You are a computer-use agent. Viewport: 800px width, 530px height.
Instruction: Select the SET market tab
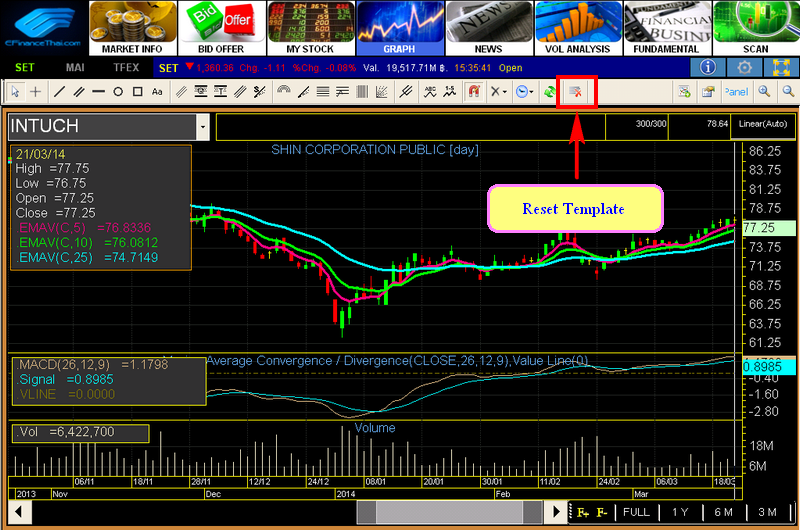(24, 67)
